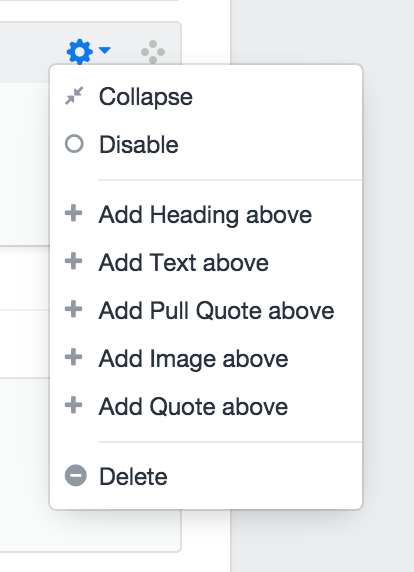Select Collapse from the menu
This screenshot has height=572, width=414.
coord(206,97)
